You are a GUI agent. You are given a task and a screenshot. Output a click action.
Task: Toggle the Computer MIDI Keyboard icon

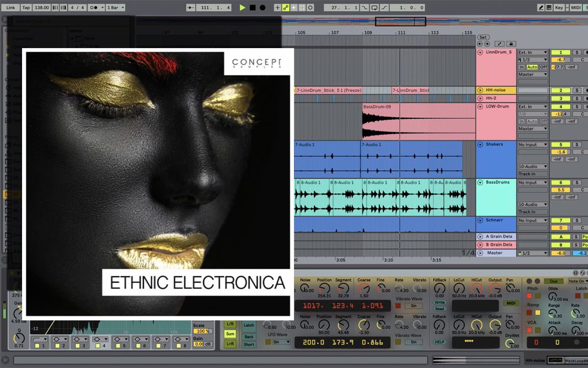click(549, 8)
